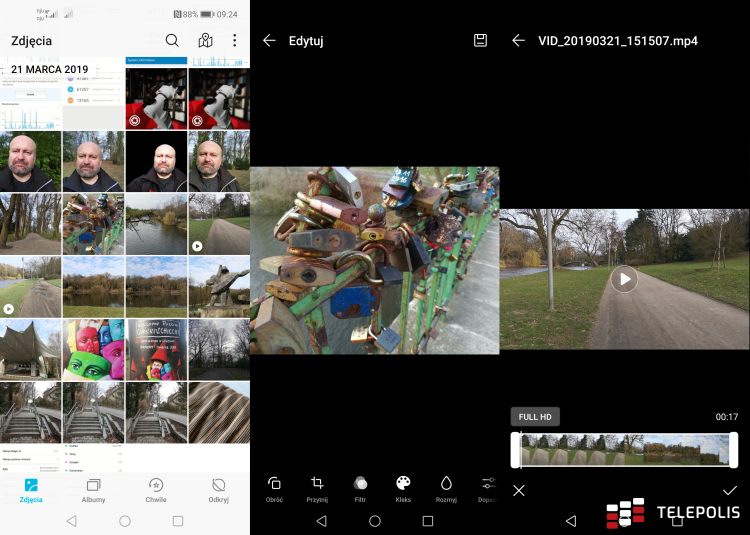Click the video trim timeline strip
This screenshot has width=750, height=535.
click(x=624, y=450)
